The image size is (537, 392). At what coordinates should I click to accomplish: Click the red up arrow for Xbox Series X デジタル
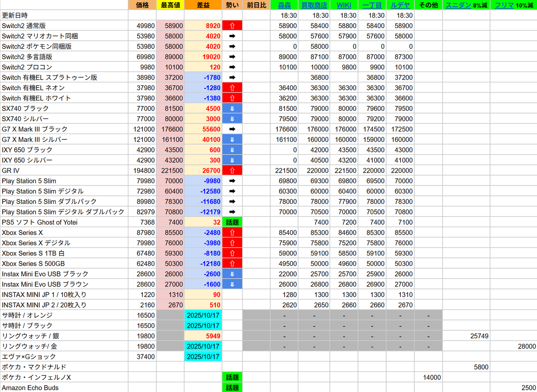pos(232,243)
